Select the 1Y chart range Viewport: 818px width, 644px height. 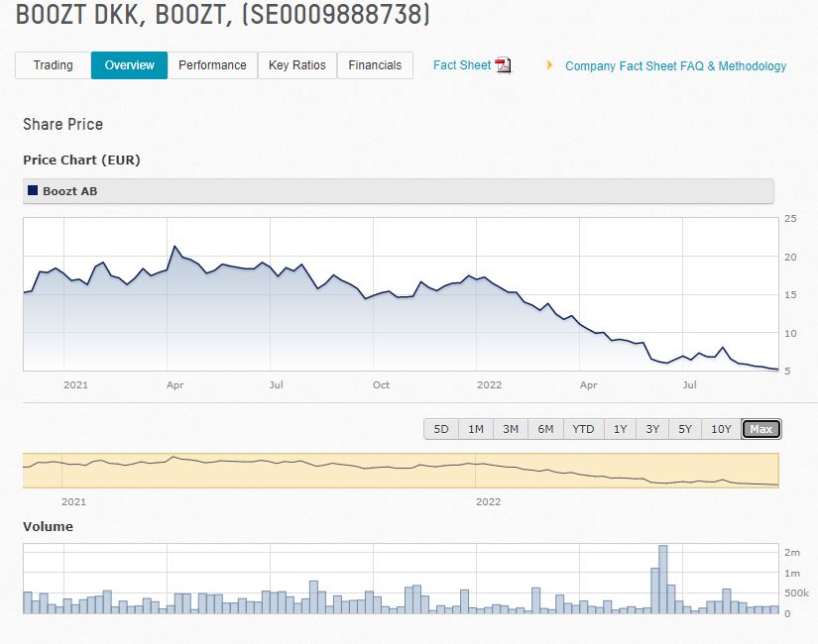[x=620, y=429]
